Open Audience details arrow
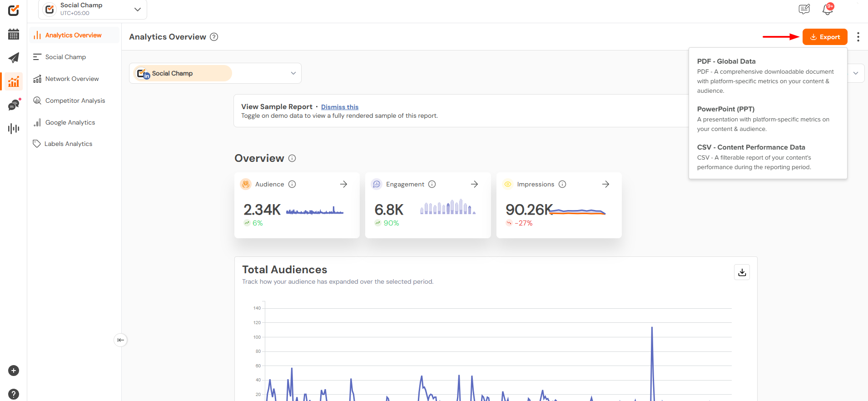The height and width of the screenshot is (401, 868). point(344,184)
